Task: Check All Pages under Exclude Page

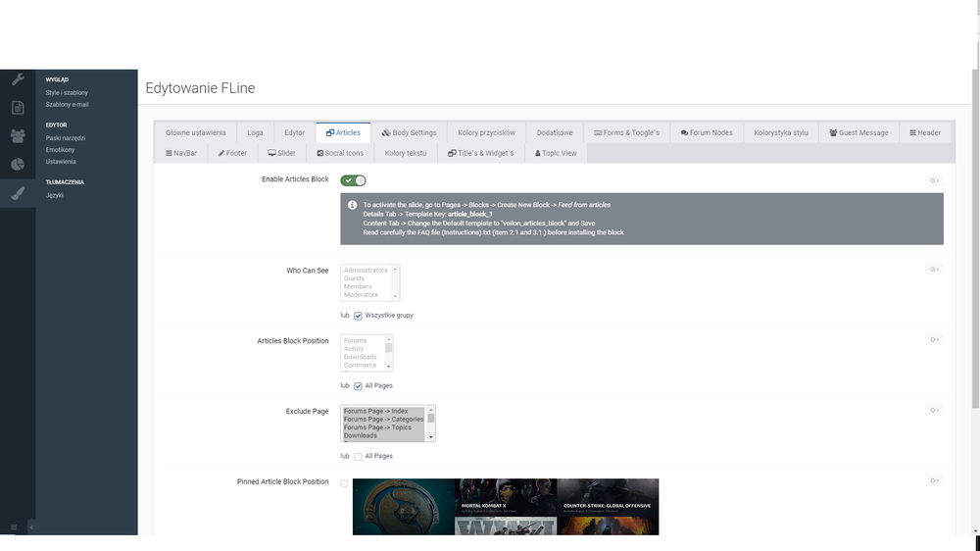Action: pyautogui.click(x=358, y=457)
